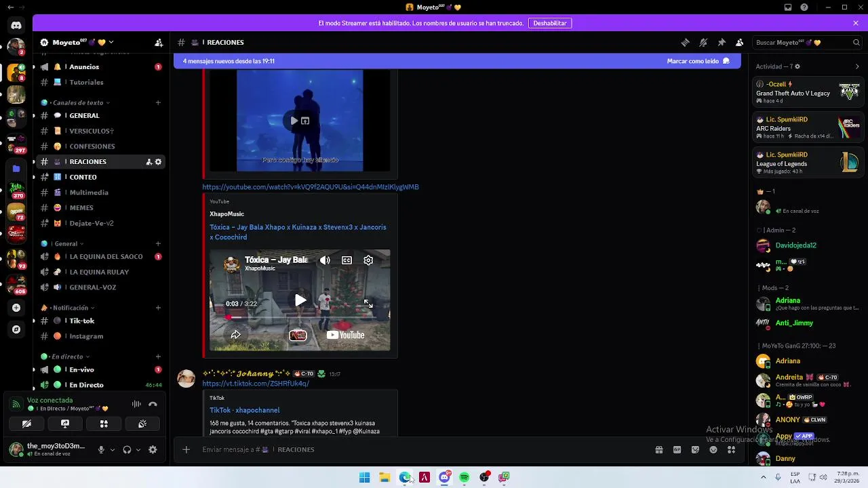Open YouTube embed settings gear
Viewport: 868px width, 488px height.
click(x=368, y=260)
